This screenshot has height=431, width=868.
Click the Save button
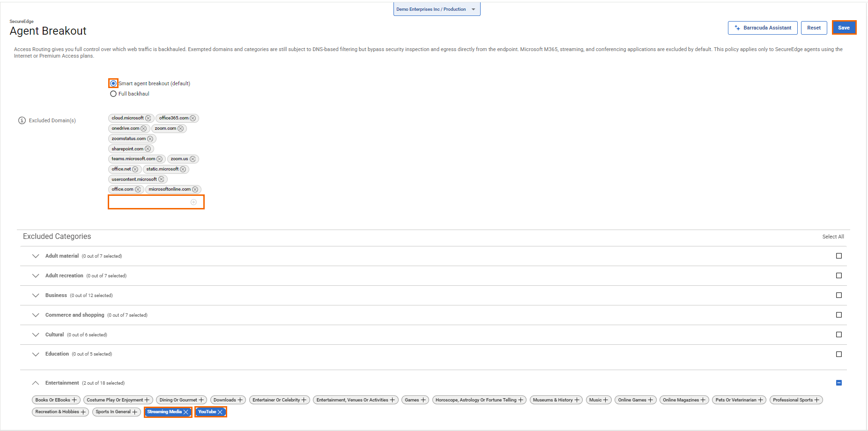[844, 28]
